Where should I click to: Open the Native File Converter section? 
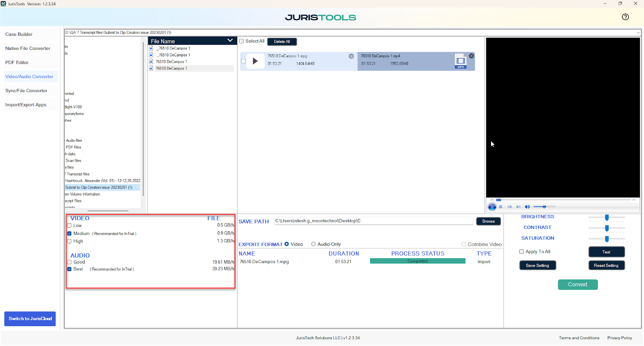pyautogui.click(x=28, y=48)
